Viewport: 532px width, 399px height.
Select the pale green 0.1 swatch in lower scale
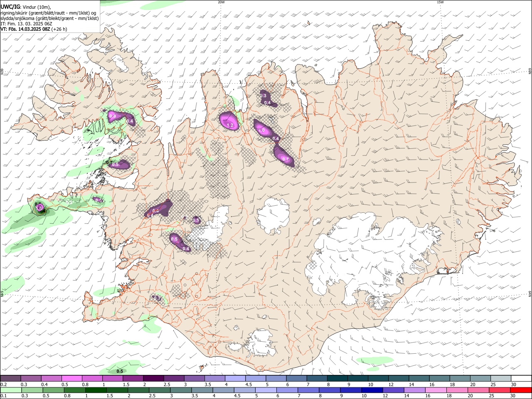click(x=11, y=390)
